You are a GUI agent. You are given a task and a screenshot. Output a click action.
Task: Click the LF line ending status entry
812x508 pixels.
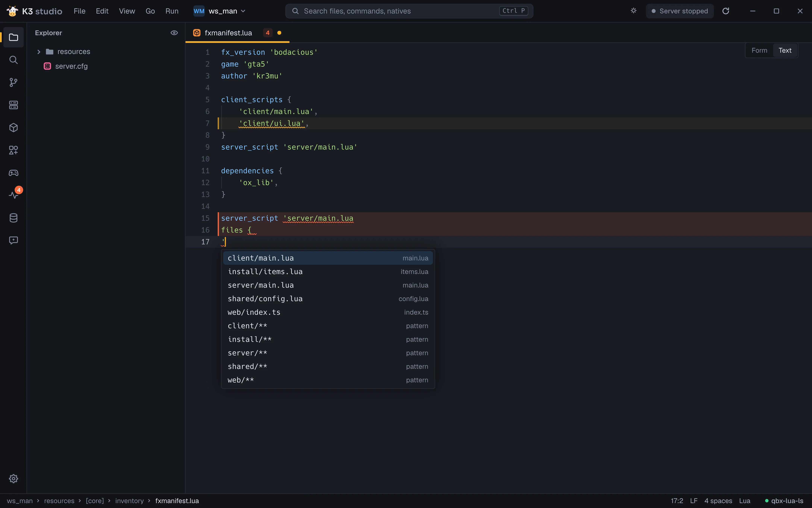point(694,501)
